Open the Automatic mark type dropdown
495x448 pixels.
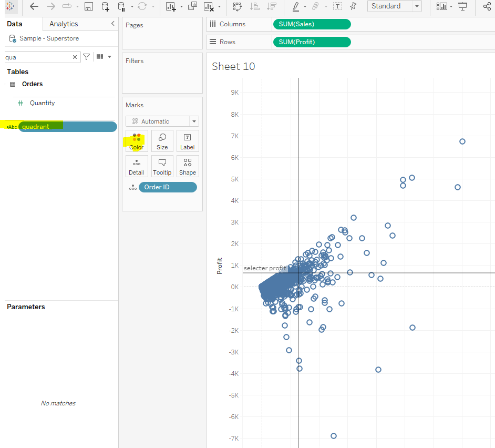point(162,121)
